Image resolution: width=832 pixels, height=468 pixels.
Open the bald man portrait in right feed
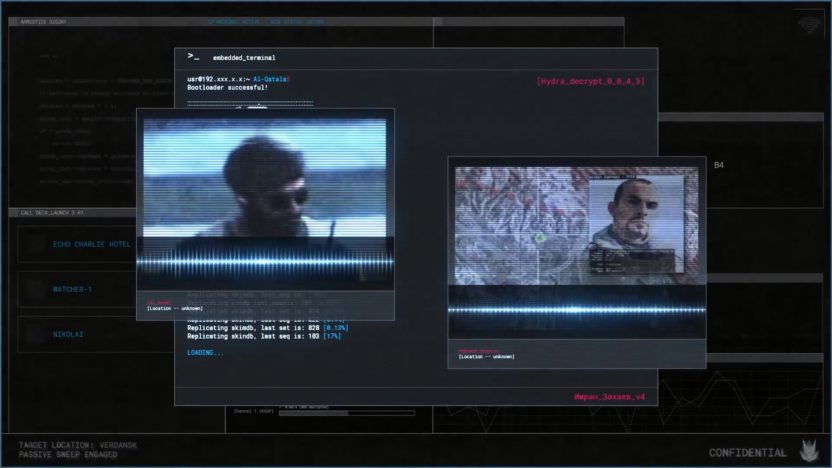coord(636,223)
